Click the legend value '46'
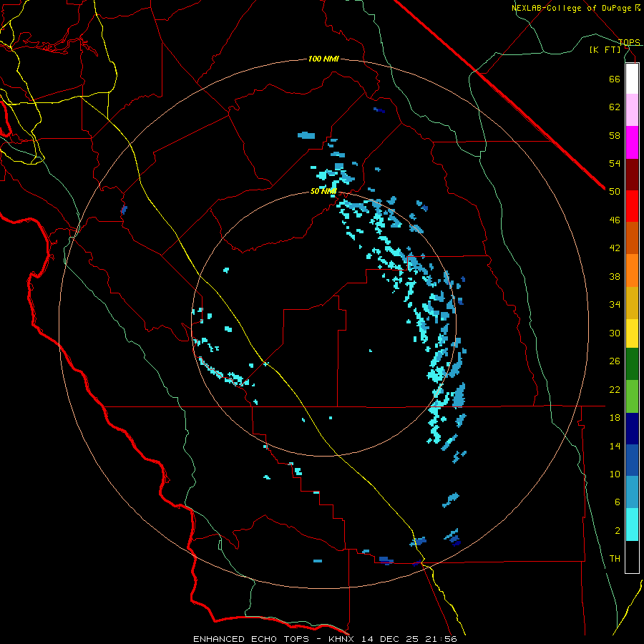 pos(615,220)
